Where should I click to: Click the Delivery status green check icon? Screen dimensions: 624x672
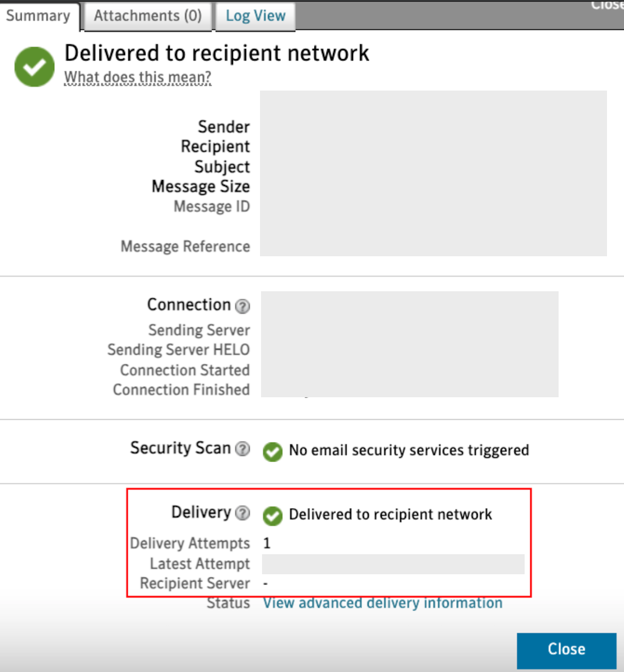point(272,516)
